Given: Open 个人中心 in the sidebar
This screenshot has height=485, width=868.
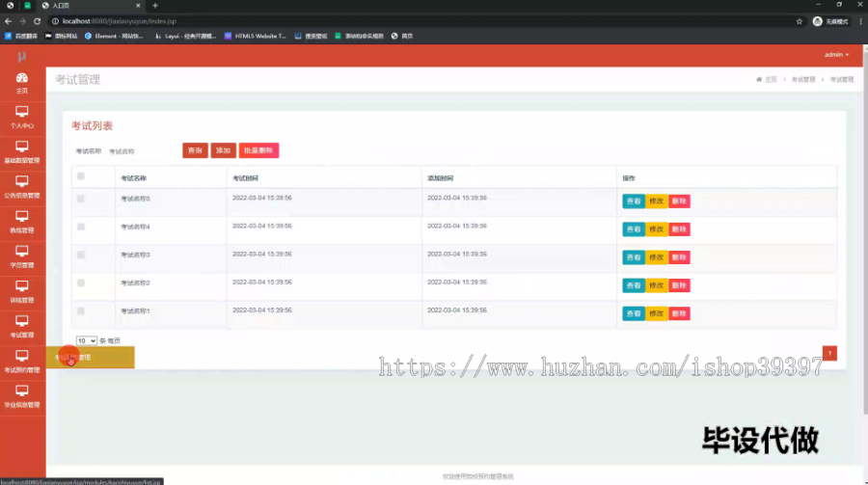Looking at the screenshot, I should click(x=22, y=118).
